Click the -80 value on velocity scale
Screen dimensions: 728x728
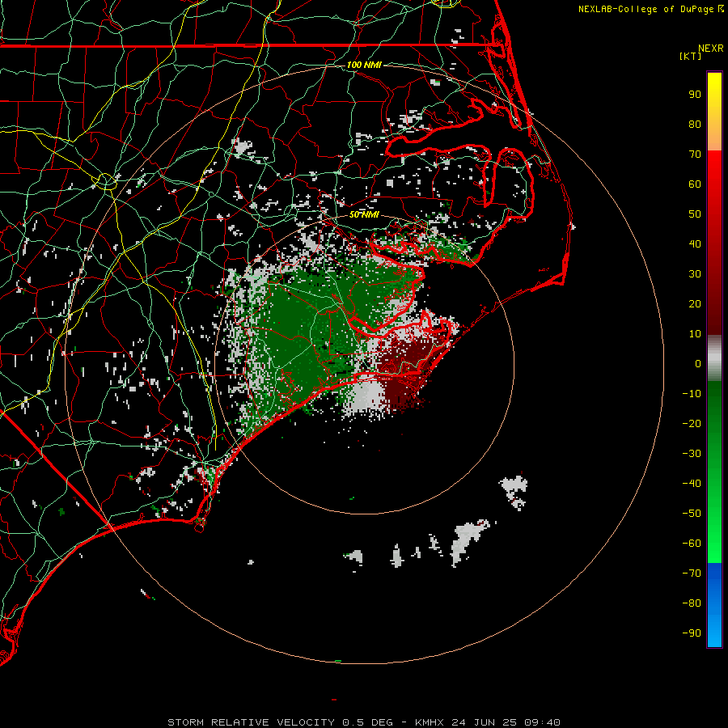coord(692,603)
